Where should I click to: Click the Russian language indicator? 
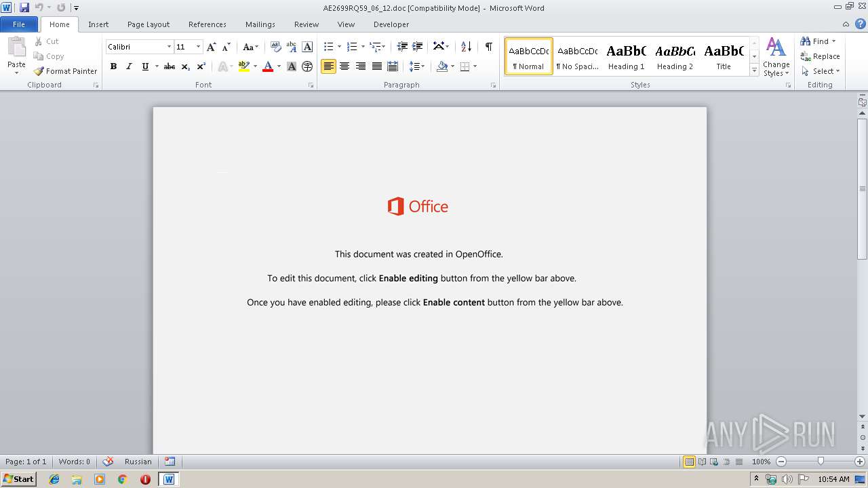(138, 462)
